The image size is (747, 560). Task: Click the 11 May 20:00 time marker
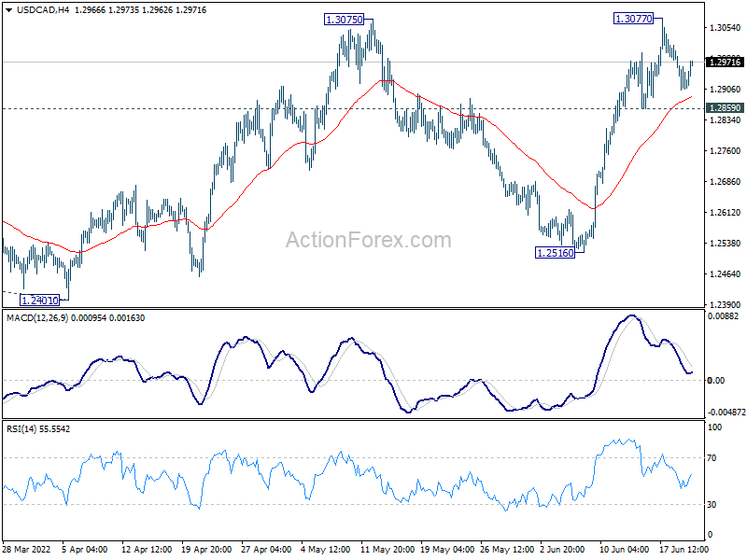pos(388,549)
